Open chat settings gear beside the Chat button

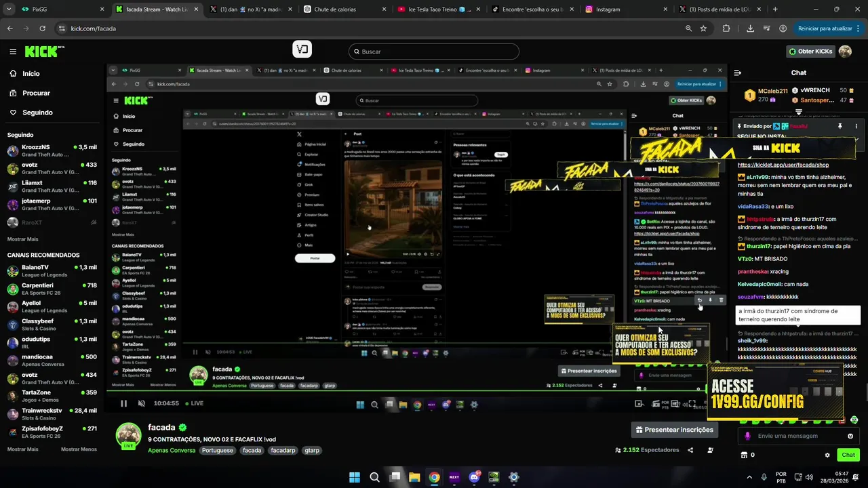coord(827,455)
